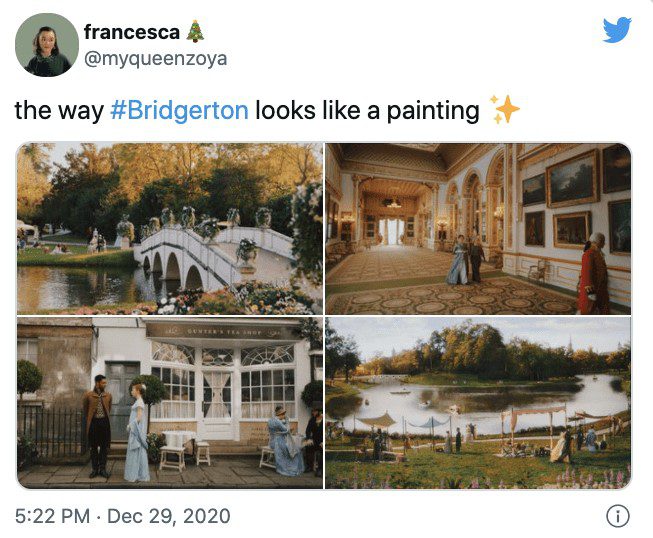Open the white bridge garden photo
Image resolution: width=653 pixels, height=538 pixels.
tap(170, 229)
